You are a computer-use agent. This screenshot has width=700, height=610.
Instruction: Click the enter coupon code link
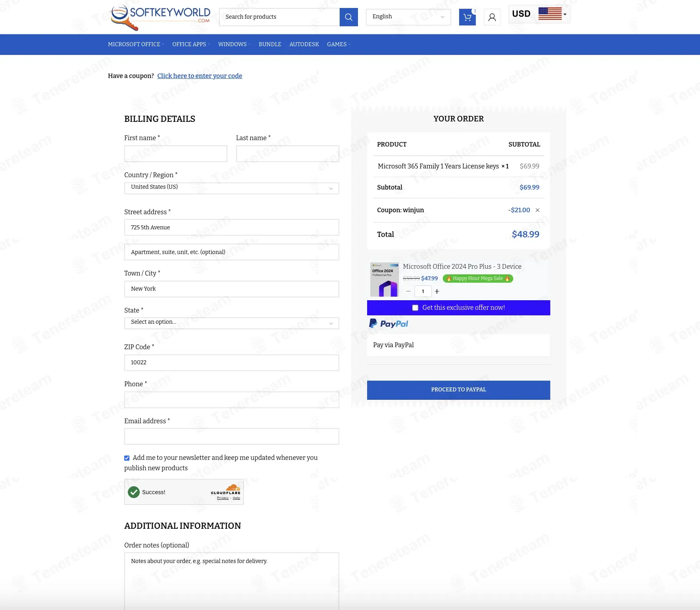pos(199,76)
